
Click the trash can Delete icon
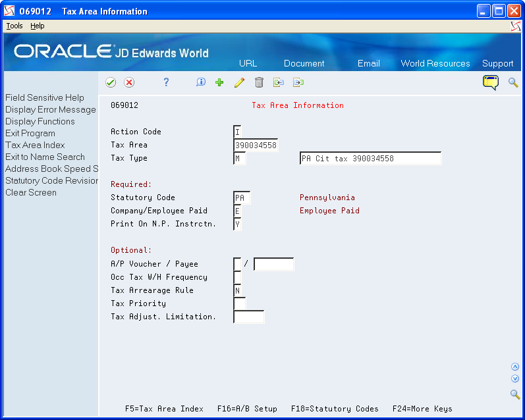(259, 82)
